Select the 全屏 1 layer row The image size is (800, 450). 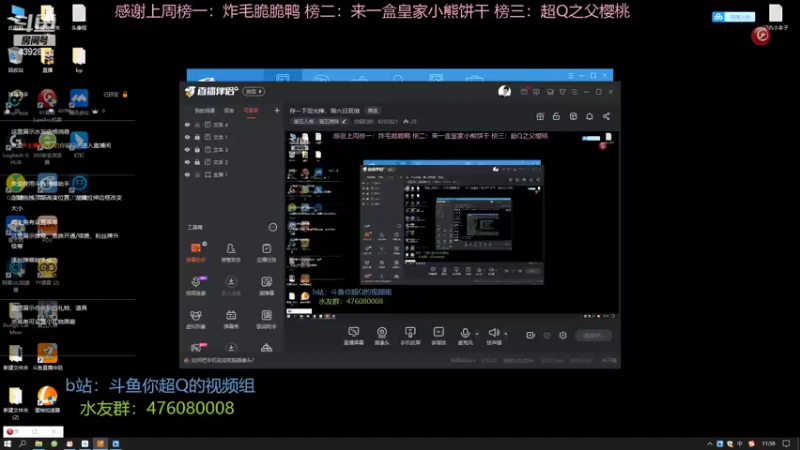pyautogui.click(x=231, y=174)
